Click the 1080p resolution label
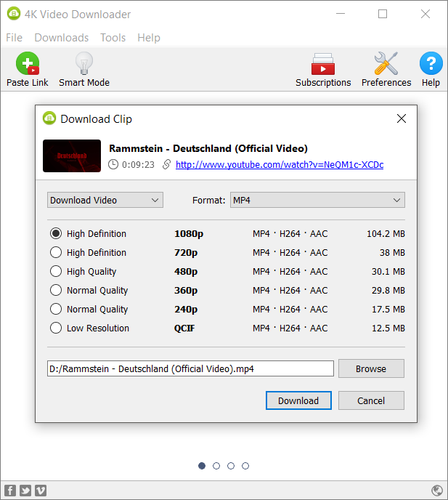448x500 pixels. click(x=189, y=234)
